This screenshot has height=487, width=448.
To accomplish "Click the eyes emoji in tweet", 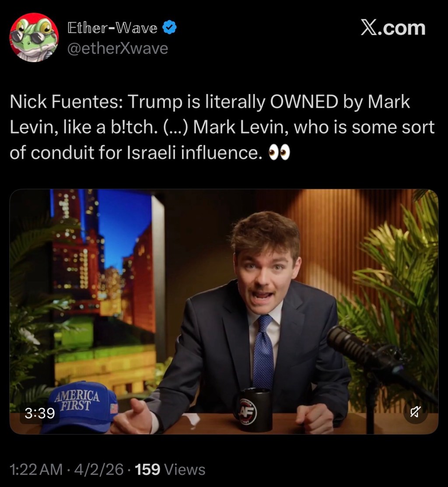I will point(279,154).
